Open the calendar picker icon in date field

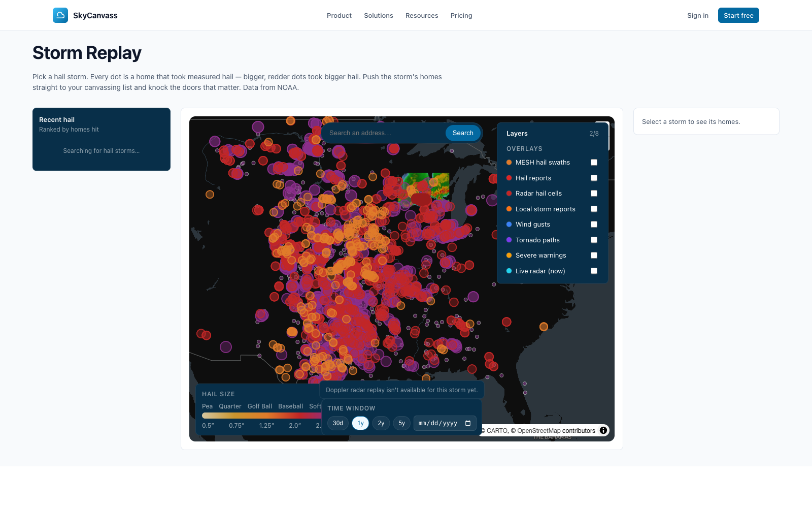point(468,423)
